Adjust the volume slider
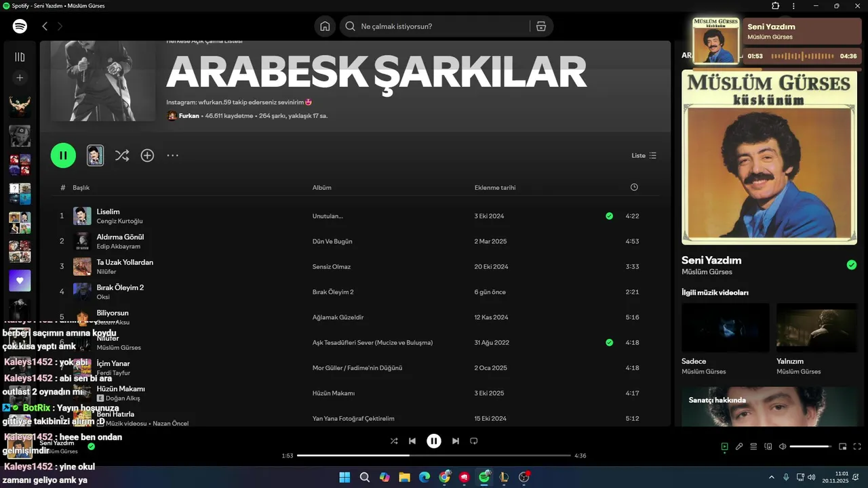This screenshot has width=868, height=488. [811, 447]
